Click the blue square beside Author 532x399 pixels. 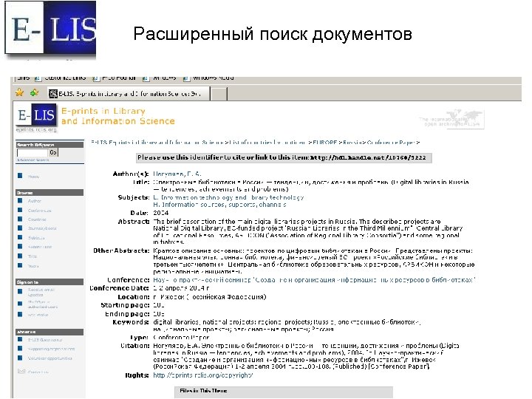(x=20, y=200)
